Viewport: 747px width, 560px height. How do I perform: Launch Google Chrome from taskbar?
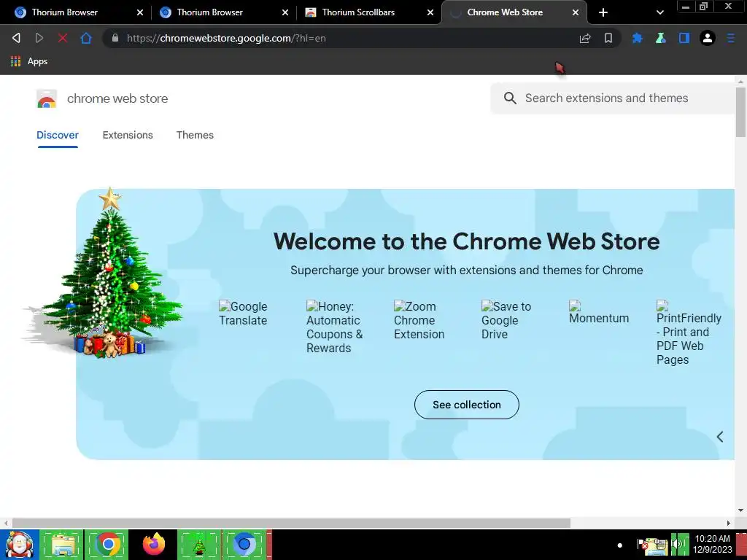(x=108, y=545)
